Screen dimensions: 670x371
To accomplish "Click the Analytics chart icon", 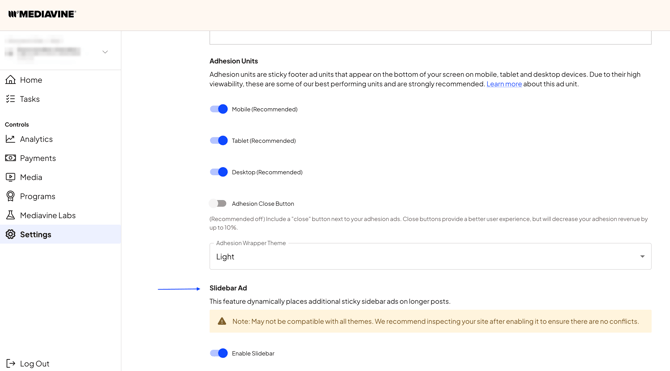I will [x=10, y=139].
